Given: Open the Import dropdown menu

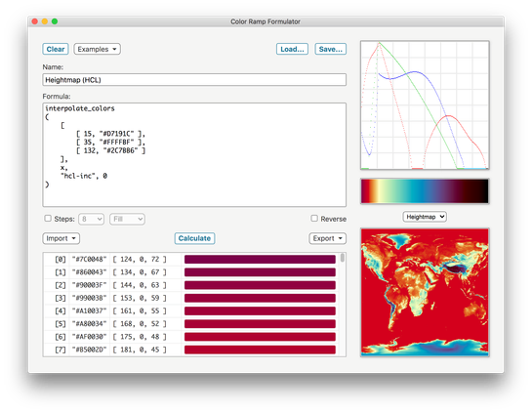Looking at the screenshot, I should click(x=61, y=238).
